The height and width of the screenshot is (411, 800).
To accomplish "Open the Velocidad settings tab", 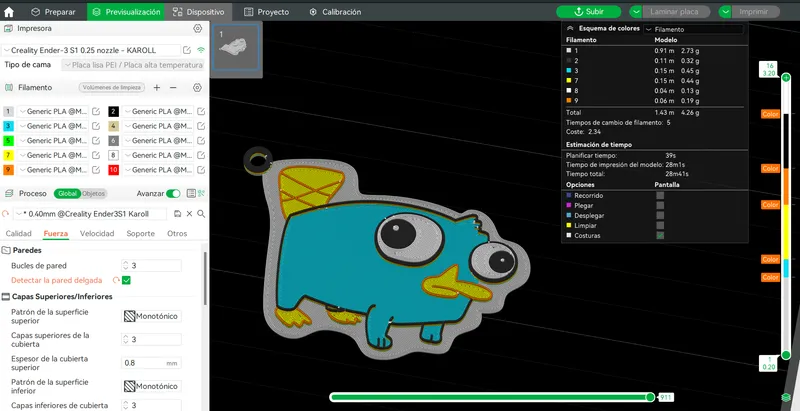I will pos(97,234).
